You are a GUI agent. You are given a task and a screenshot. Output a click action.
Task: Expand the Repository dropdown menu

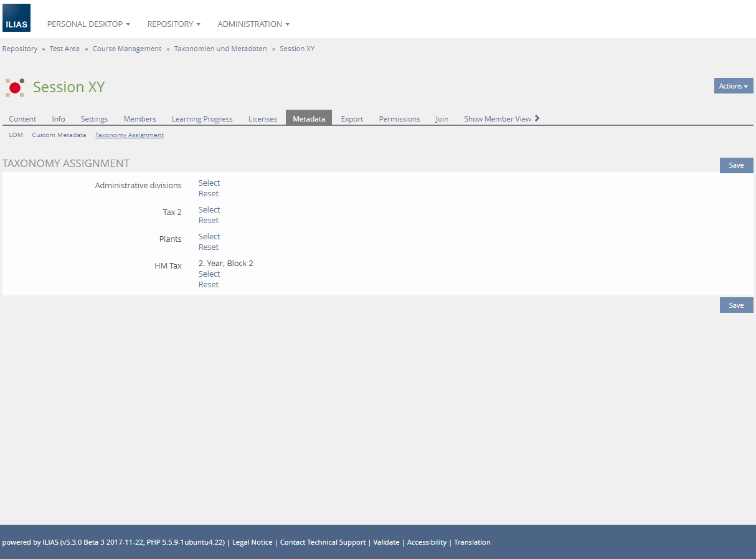[x=174, y=24]
